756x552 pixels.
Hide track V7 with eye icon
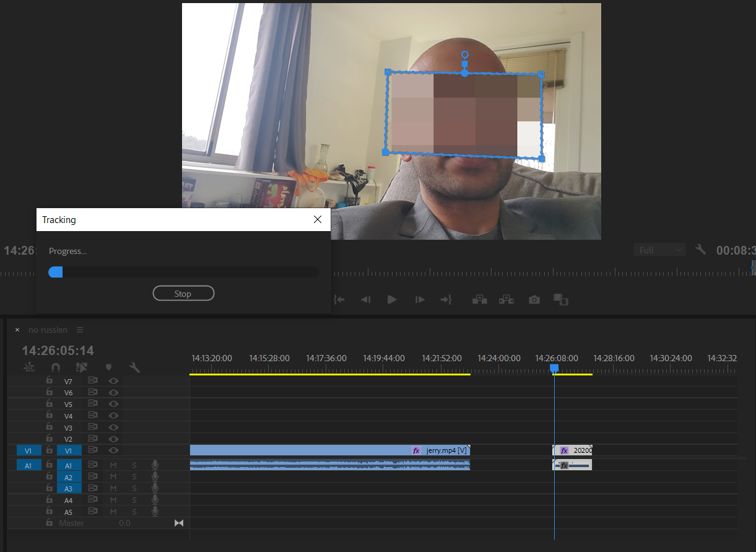point(113,381)
